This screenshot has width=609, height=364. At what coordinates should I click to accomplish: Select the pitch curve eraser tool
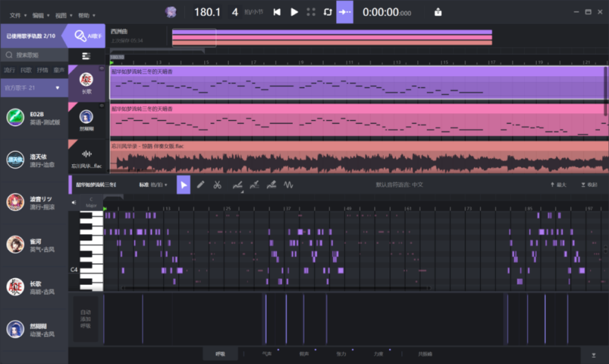272,185
